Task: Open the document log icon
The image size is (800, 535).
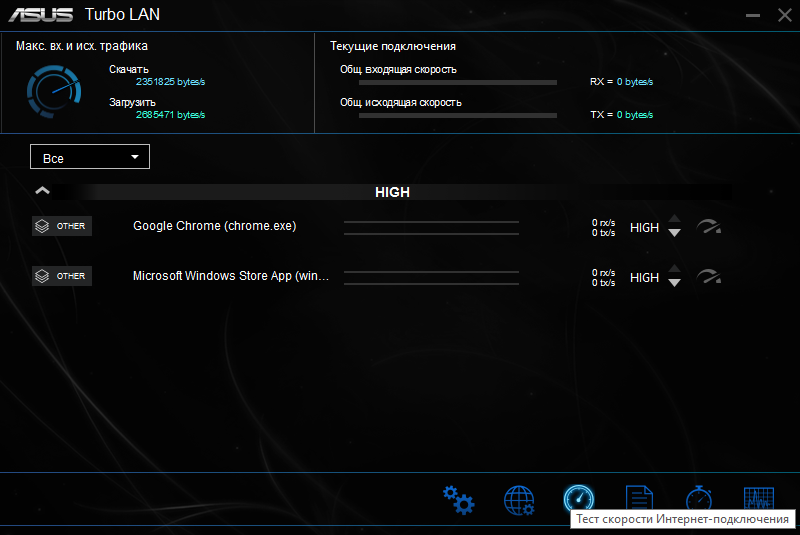Action: pos(639,498)
